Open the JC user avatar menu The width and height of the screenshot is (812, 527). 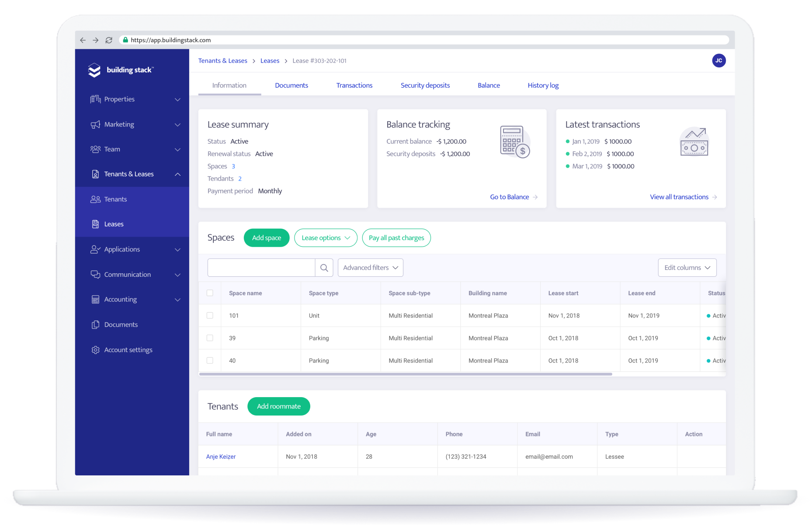coord(718,60)
